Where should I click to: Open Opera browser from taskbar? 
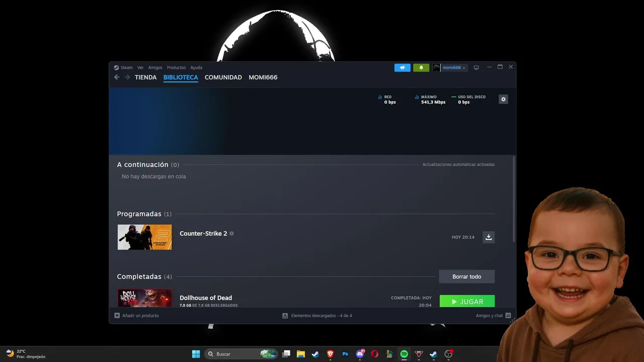(374, 354)
